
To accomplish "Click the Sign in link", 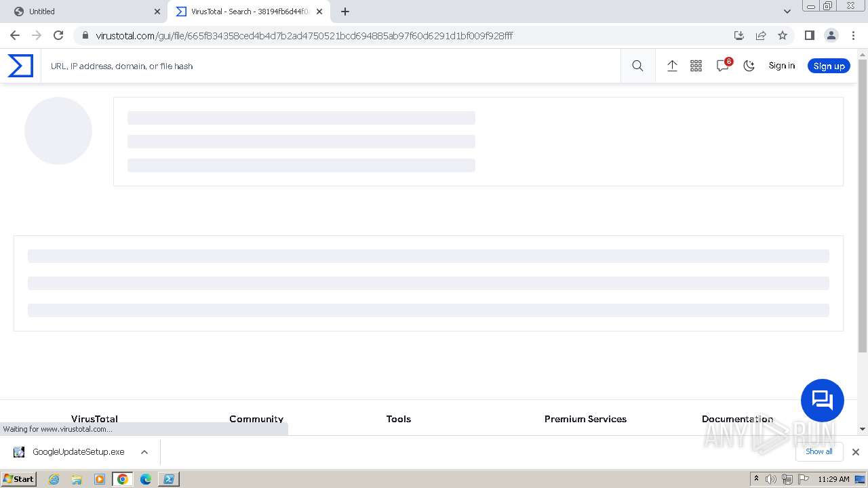I will (x=781, y=66).
